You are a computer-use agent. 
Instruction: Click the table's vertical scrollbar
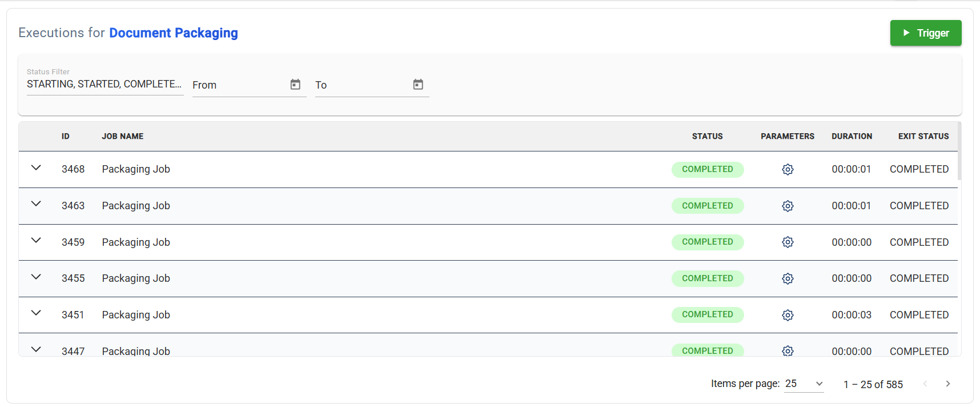(x=959, y=151)
